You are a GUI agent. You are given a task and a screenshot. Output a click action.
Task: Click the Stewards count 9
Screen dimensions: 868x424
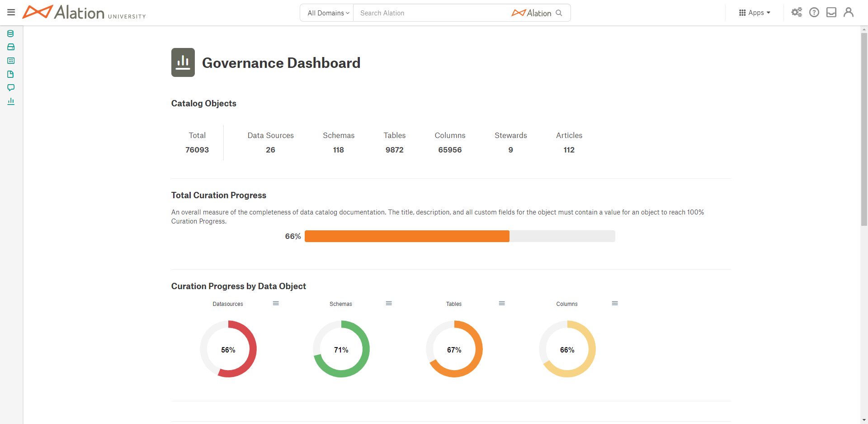tap(511, 150)
